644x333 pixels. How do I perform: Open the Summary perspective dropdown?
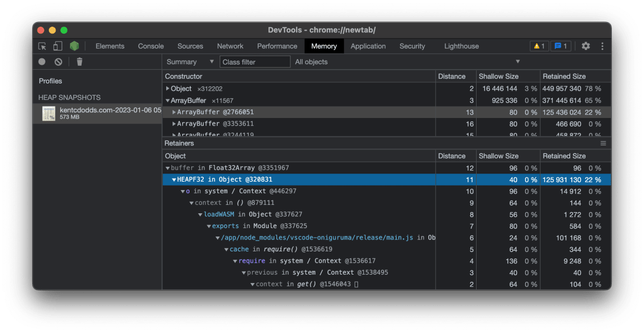189,61
